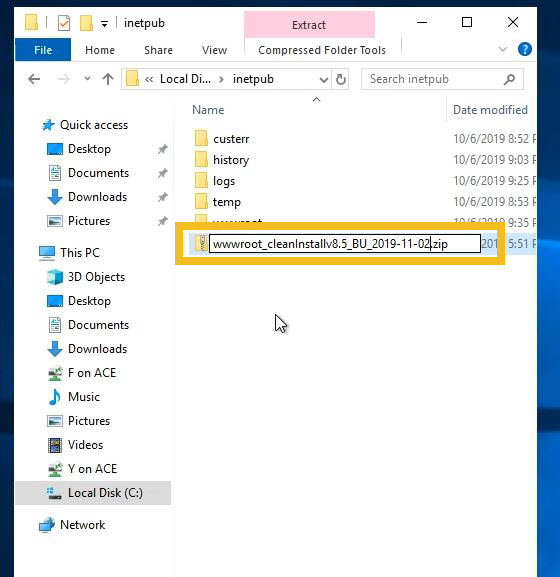The image size is (560, 577).
Task: Select the custerr folder
Action: click(x=231, y=139)
